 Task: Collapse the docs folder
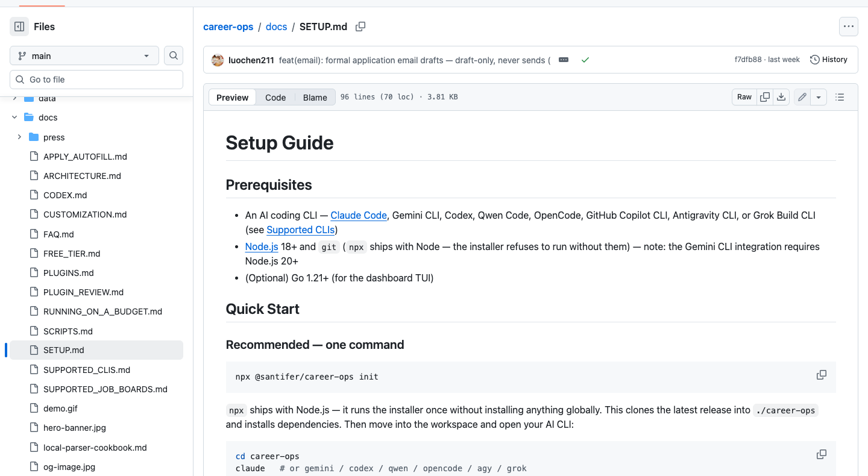click(14, 117)
